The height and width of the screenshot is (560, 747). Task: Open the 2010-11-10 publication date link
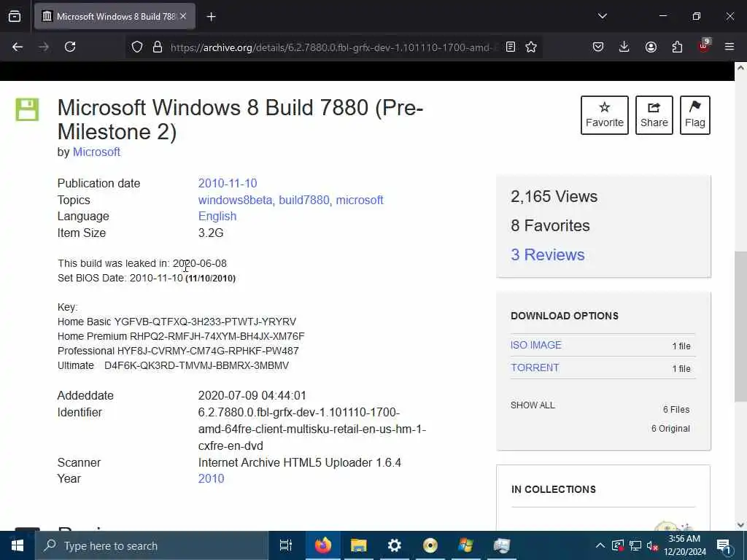click(228, 183)
